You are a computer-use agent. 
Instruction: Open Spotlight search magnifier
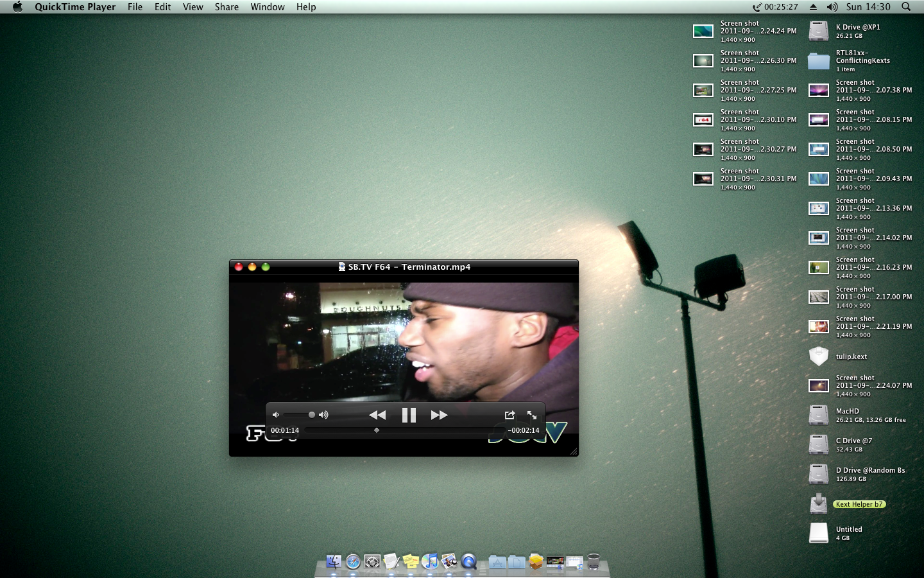(x=906, y=7)
